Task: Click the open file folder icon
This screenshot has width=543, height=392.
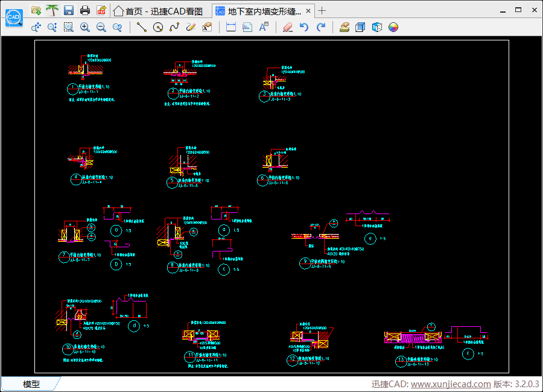Action: tap(36, 10)
